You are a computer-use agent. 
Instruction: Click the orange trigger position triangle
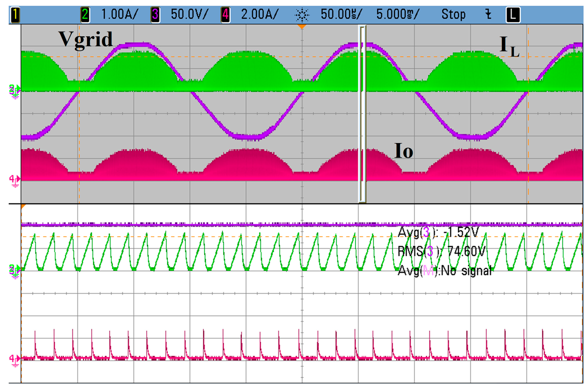click(302, 26)
